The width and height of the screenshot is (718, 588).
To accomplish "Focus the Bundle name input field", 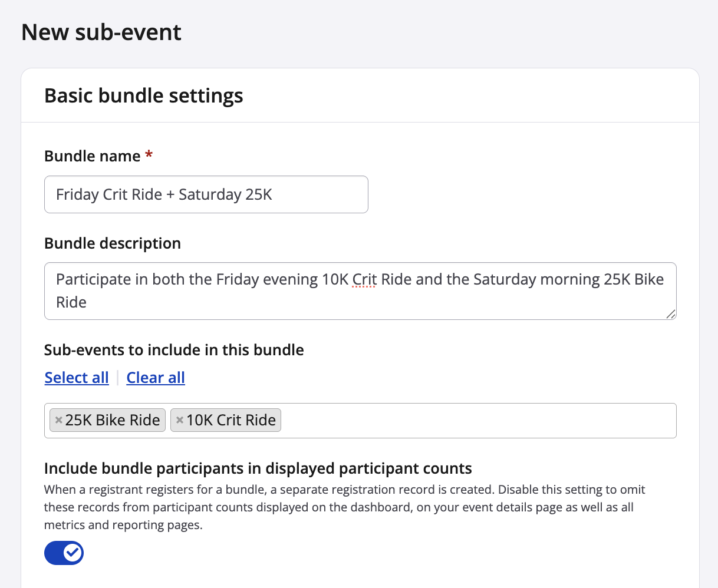I will (206, 194).
